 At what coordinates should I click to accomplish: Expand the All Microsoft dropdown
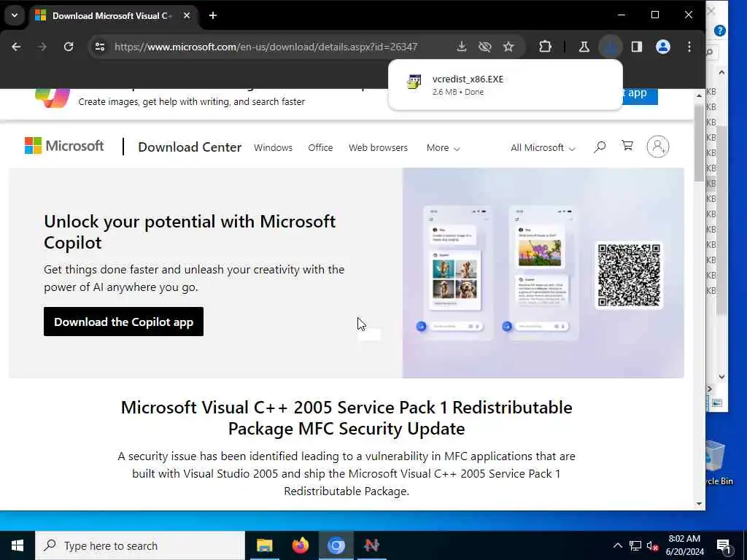[543, 147]
